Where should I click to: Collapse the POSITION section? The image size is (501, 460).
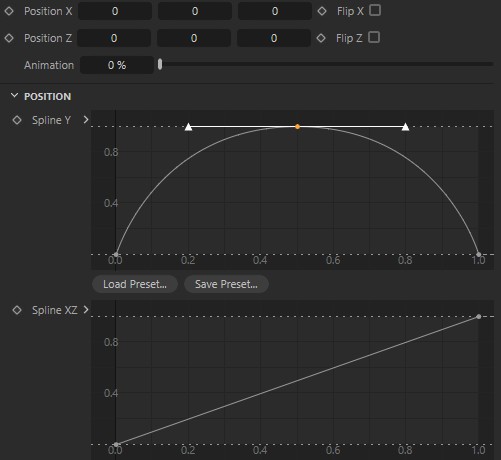(x=14, y=96)
